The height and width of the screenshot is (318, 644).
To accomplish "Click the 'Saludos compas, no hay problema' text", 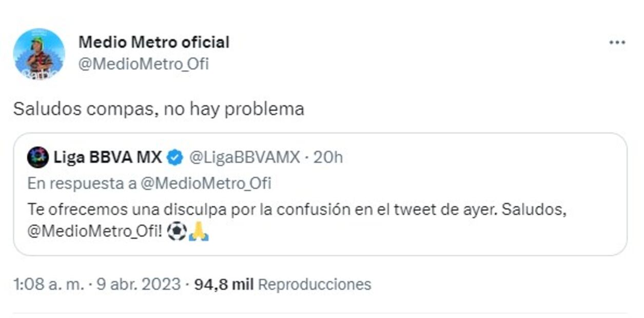I will click(158, 109).
